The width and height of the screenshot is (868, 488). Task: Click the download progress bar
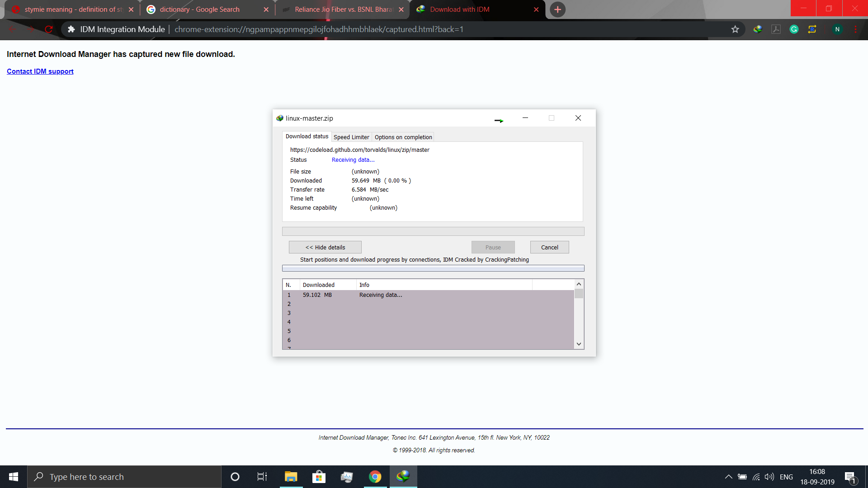click(434, 230)
